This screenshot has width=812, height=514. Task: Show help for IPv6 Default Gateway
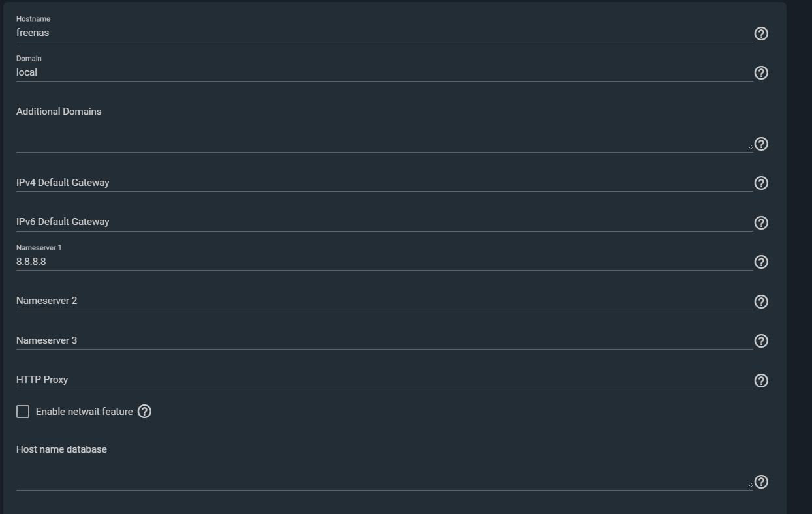tap(761, 223)
